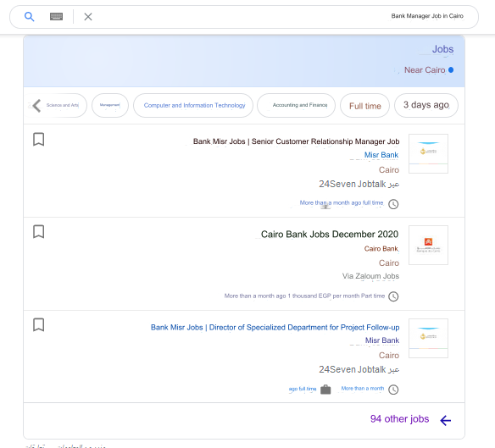The height and width of the screenshot is (448, 495).
Task: Open the 94 other jobs link
Action: (399, 419)
